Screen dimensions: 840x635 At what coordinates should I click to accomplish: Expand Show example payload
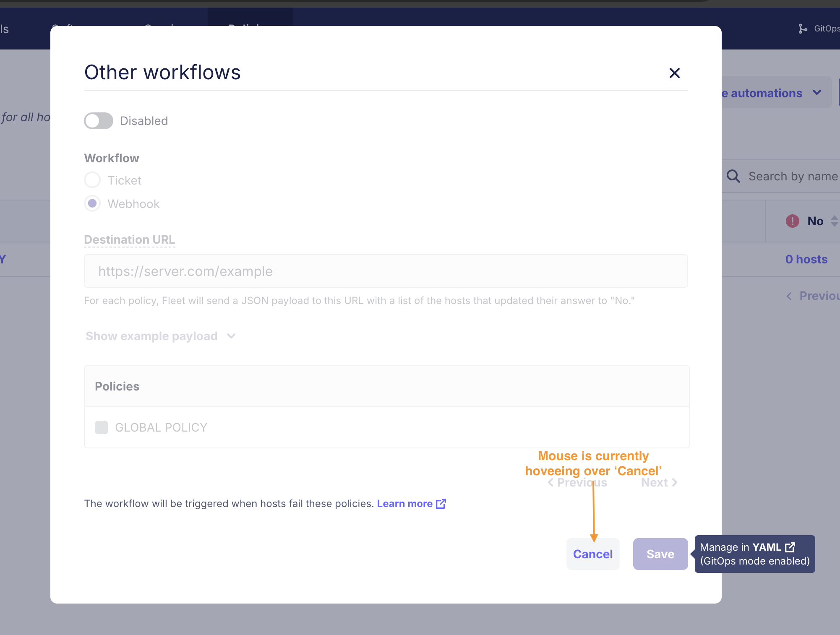[160, 336]
